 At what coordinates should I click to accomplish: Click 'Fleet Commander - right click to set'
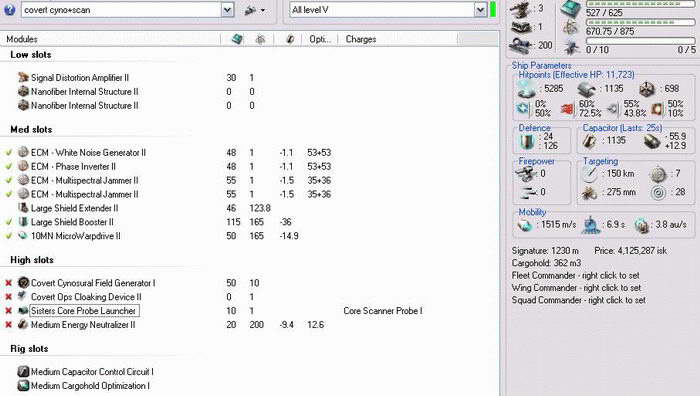click(x=575, y=275)
